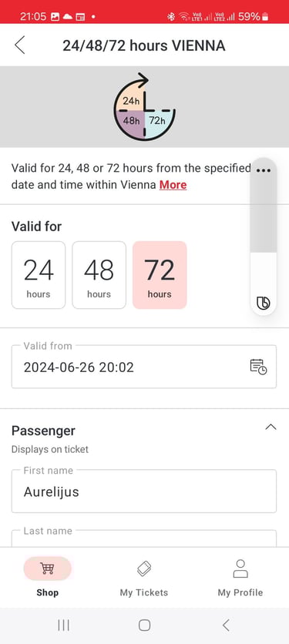The height and width of the screenshot is (644, 289).
Task: Tap the Bixby icon on floating panel
Action: coord(263,303)
